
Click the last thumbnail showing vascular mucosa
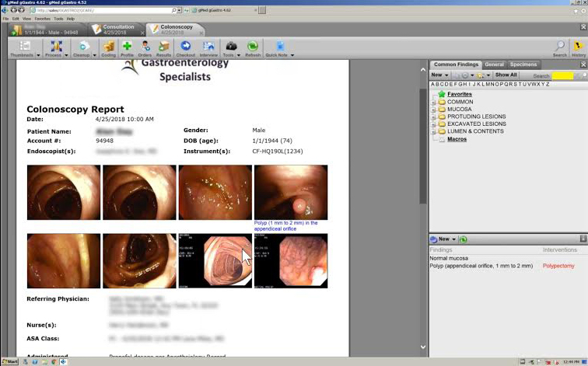pos(291,261)
